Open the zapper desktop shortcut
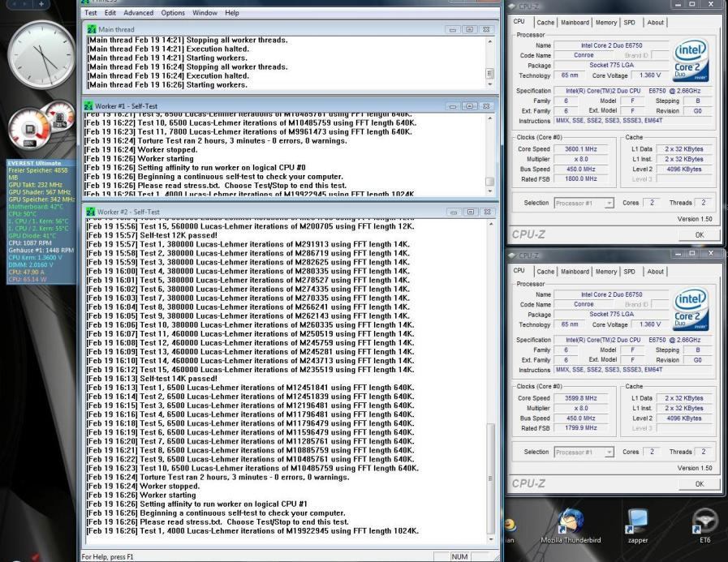728x562 pixels. click(x=637, y=527)
